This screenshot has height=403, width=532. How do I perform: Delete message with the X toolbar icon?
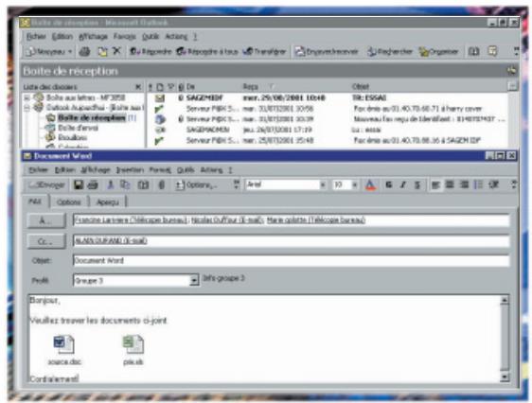pyautogui.click(x=116, y=51)
